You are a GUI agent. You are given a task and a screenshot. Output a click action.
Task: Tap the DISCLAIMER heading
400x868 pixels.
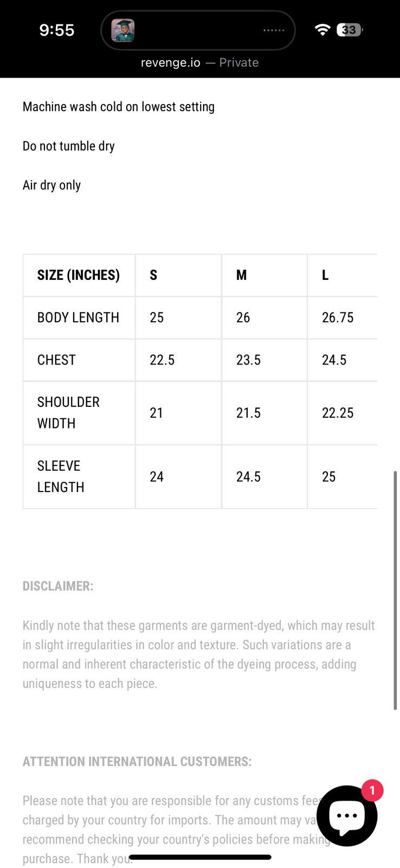click(x=58, y=586)
